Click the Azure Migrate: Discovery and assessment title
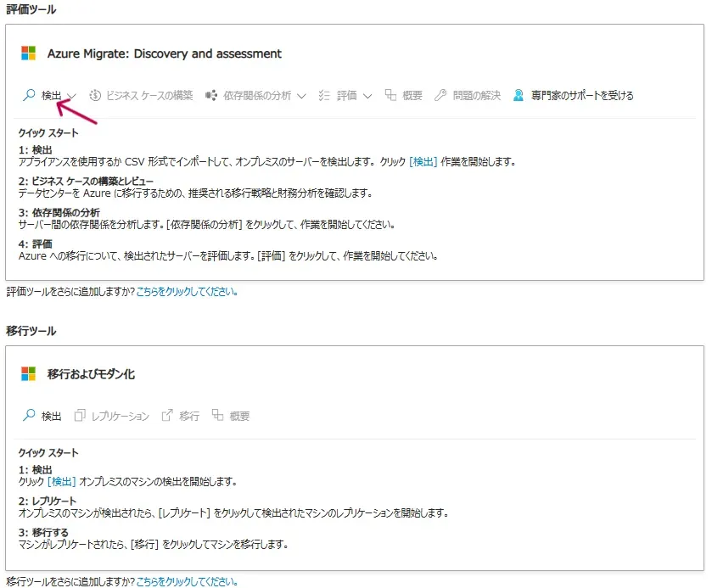The width and height of the screenshot is (712, 588). click(x=165, y=53)
